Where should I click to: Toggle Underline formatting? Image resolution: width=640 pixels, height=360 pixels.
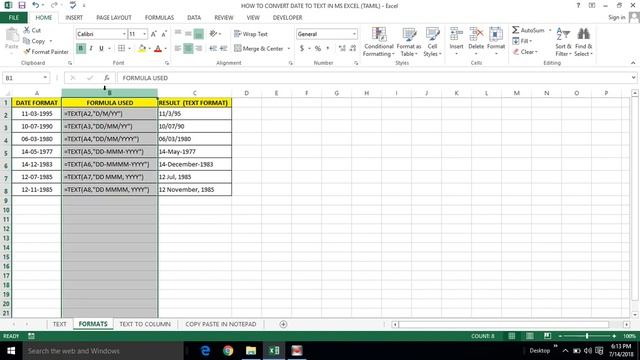tap(101, 49)
